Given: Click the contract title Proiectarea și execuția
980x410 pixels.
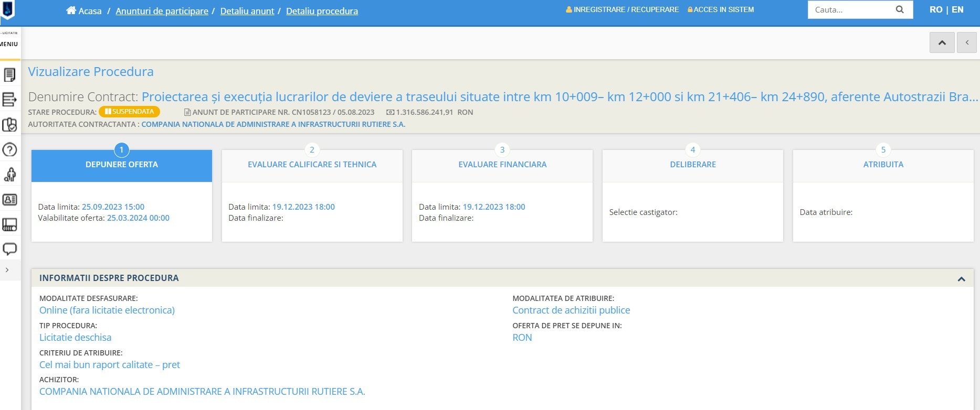Looking at the screenshot, I should click(x=560, y=96).
